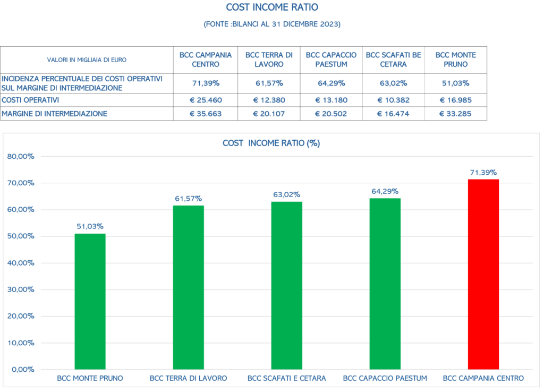Screen dimensions: 544x392
Task: Select the 80,00% y-axis label
Action: click(21, 157)
